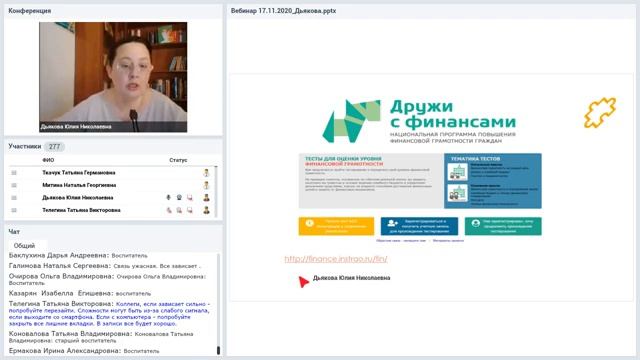
Task: Select participant Телегина Татьяна Викторовна in list
Action: 81,210
